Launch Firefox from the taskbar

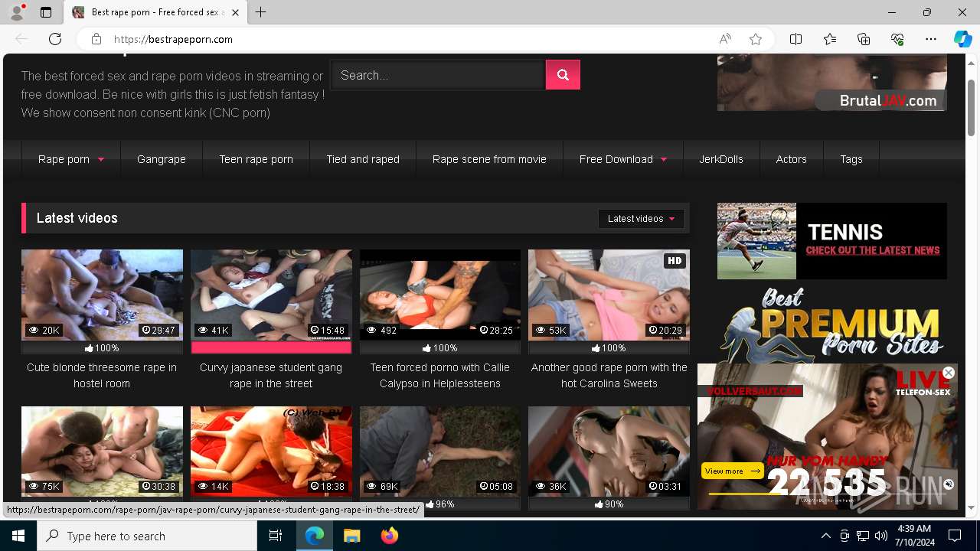point(389,536)
